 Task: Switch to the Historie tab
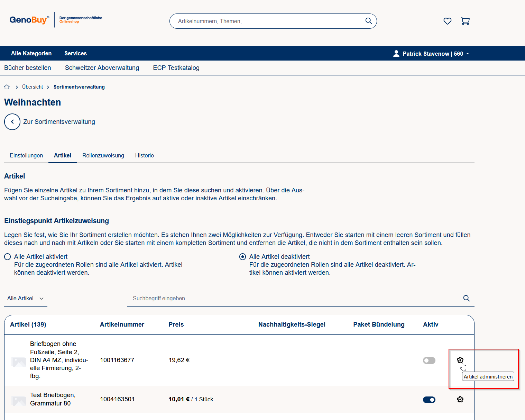(x=145, y=155)
